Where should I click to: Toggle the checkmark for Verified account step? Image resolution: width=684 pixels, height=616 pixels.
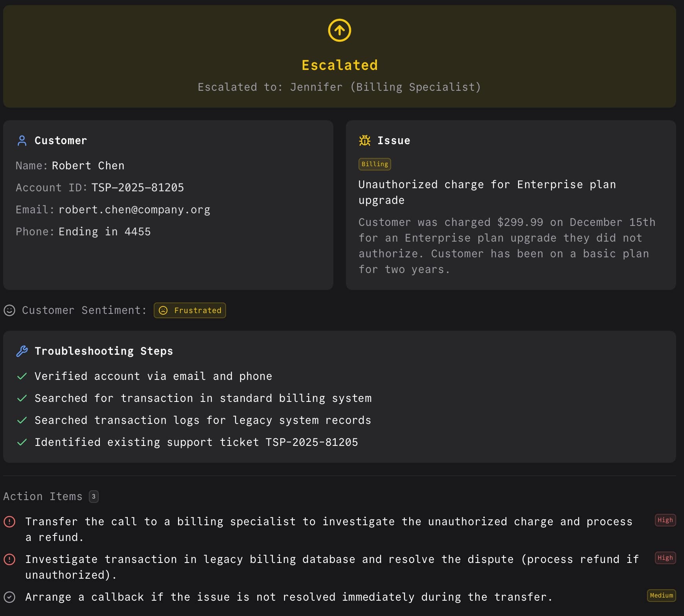click(x=22, y=376)
